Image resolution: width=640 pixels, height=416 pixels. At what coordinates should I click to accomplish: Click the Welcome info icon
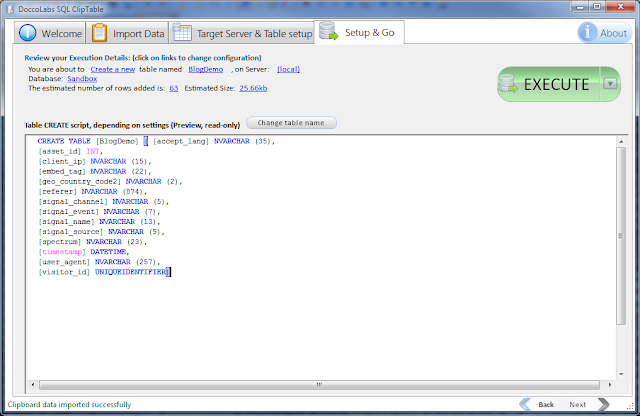pyautogui.click(x=27, y=33)
